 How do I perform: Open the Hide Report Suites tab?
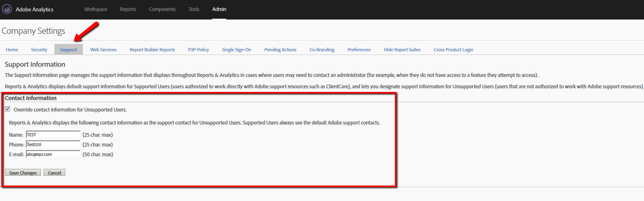coord(402,50)
